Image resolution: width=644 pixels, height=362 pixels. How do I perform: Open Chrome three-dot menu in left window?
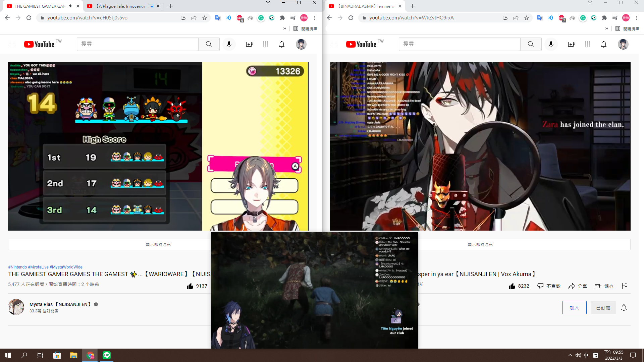click(315, 18)
